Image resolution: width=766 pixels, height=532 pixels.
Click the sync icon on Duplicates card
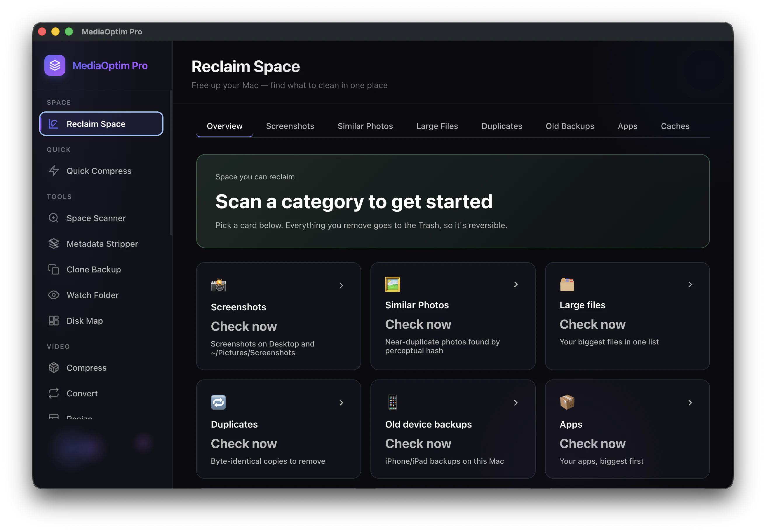218,402
